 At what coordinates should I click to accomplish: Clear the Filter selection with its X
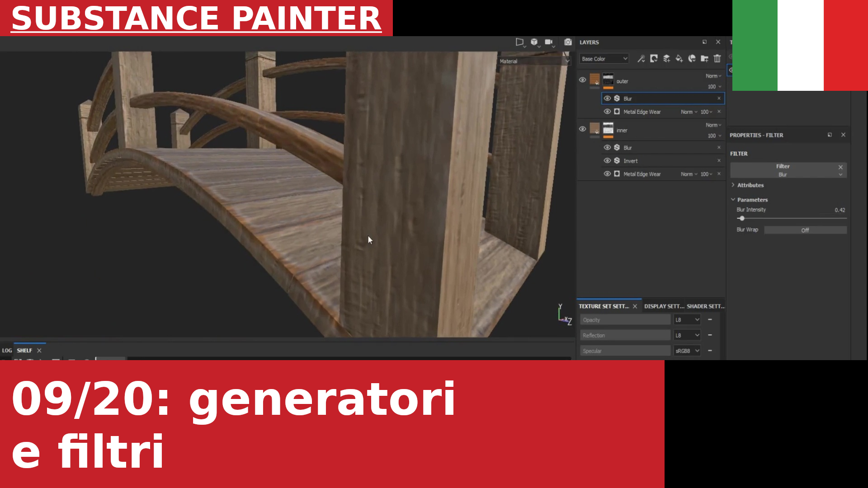[840, 167]
